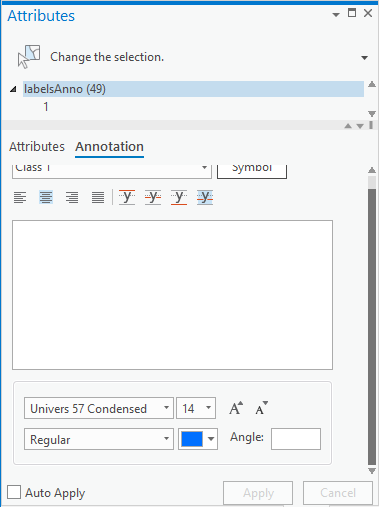
Task: Align annotation text right
Action: point(72,197)
